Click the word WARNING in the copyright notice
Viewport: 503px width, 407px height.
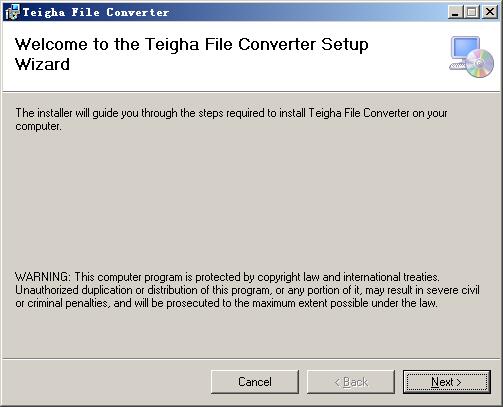tap(43, 277)
